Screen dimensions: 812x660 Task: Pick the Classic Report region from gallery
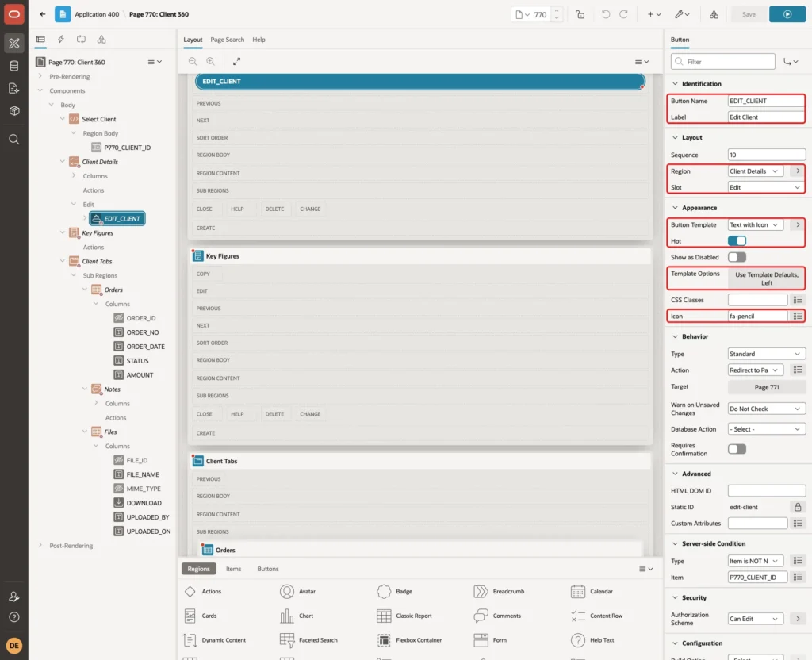[404, 616]
